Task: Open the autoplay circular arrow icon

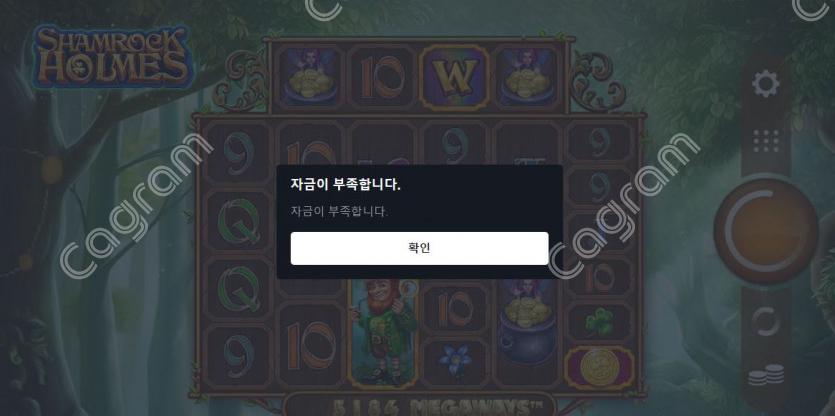Action: coord(766,322)
